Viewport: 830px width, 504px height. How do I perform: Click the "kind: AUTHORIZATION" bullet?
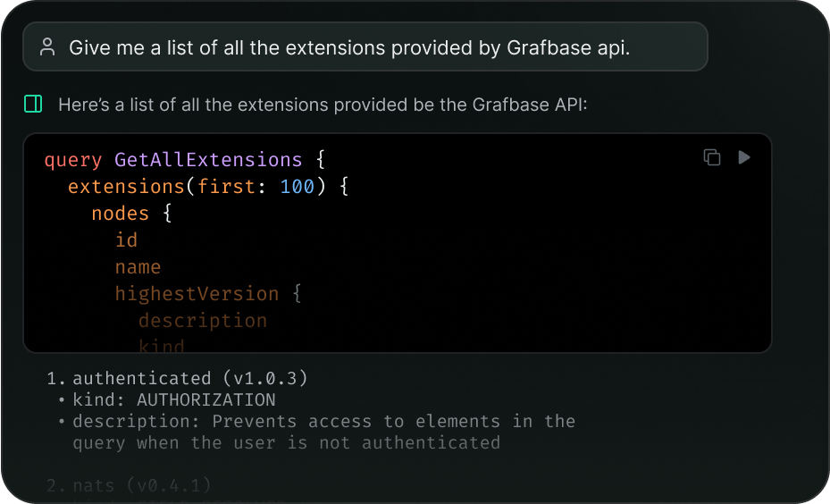(x=173, y=399)
